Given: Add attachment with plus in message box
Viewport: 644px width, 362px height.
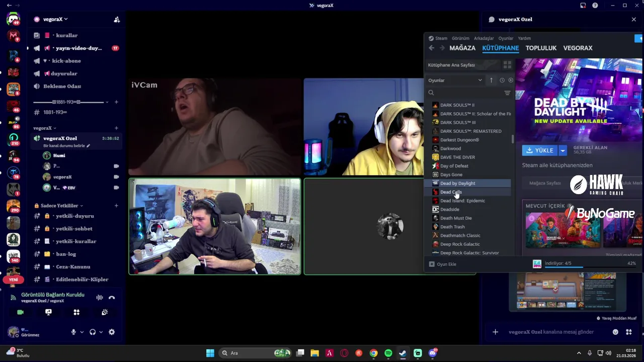Looking at the screenshot, I should (x=495, y=332).
